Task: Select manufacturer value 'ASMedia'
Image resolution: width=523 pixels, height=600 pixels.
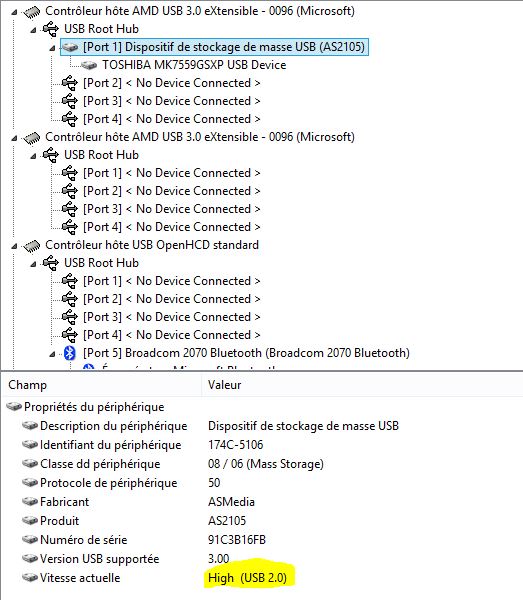Action: coord(231,502)
